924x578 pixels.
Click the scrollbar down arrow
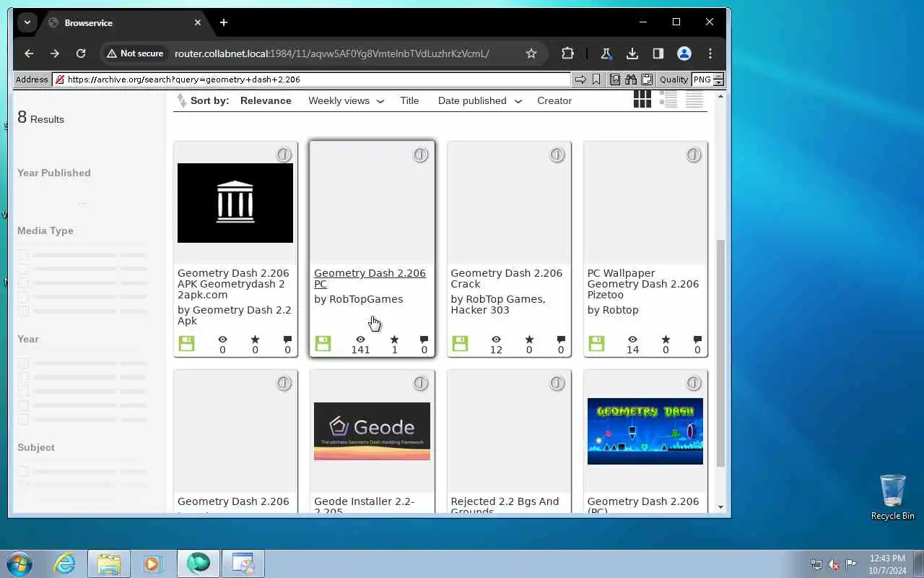pos(720,507)
